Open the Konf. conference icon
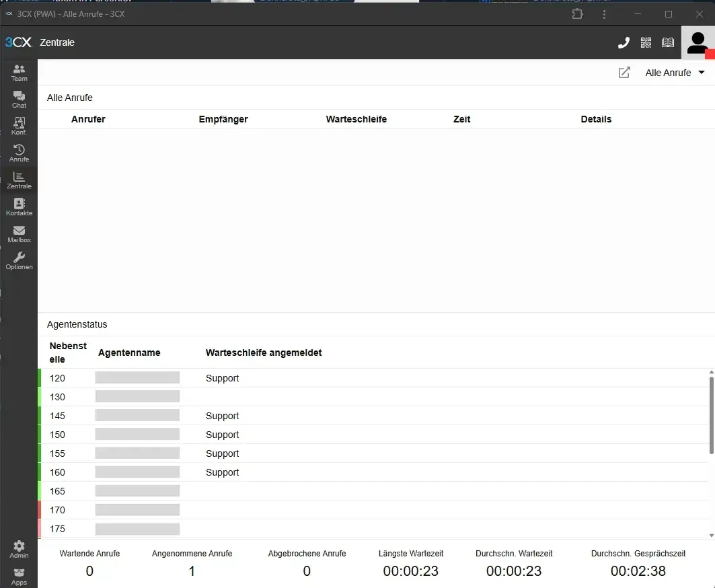Image resolution: width=715 pixels, height=588 pixels. tap(19, 126)
